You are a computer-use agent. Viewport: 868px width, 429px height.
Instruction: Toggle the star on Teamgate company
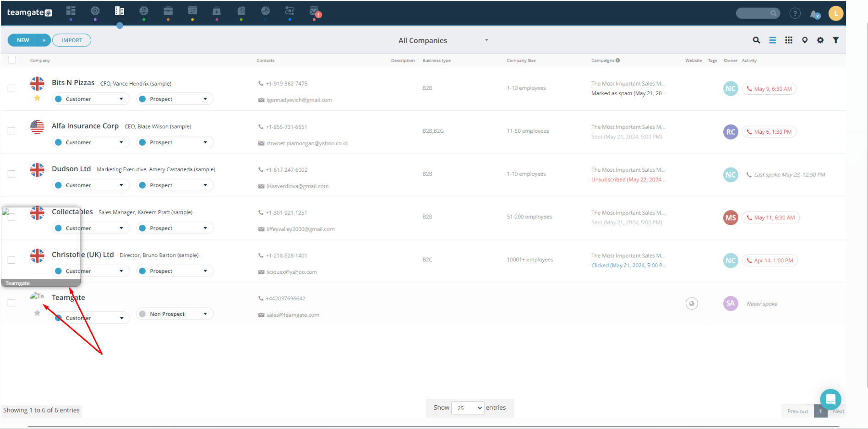37,313
